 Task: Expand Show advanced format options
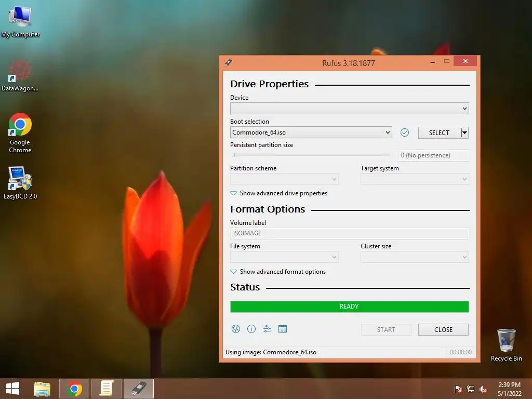[278, 272]
